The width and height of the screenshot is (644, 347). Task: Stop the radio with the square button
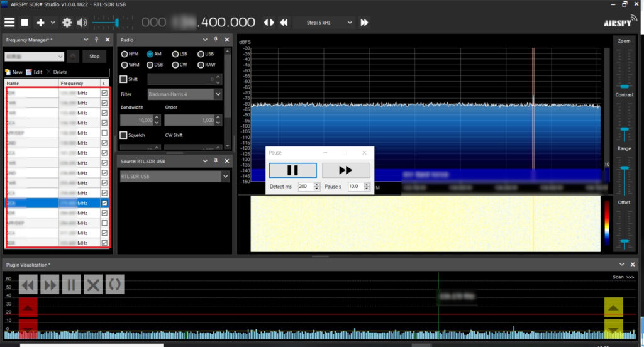pos(25,23)
